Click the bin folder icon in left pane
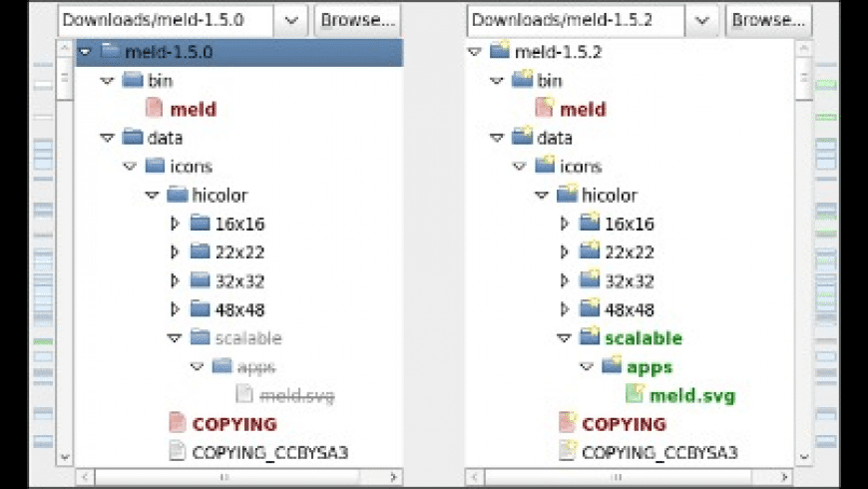 click(133, 80)
